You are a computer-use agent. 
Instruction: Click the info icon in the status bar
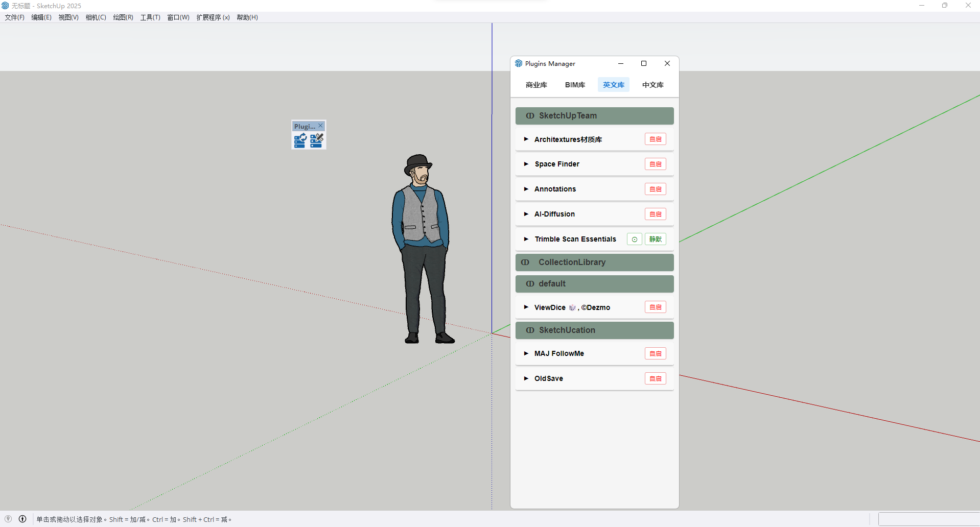pyautogui.click(x=22, y=519)
